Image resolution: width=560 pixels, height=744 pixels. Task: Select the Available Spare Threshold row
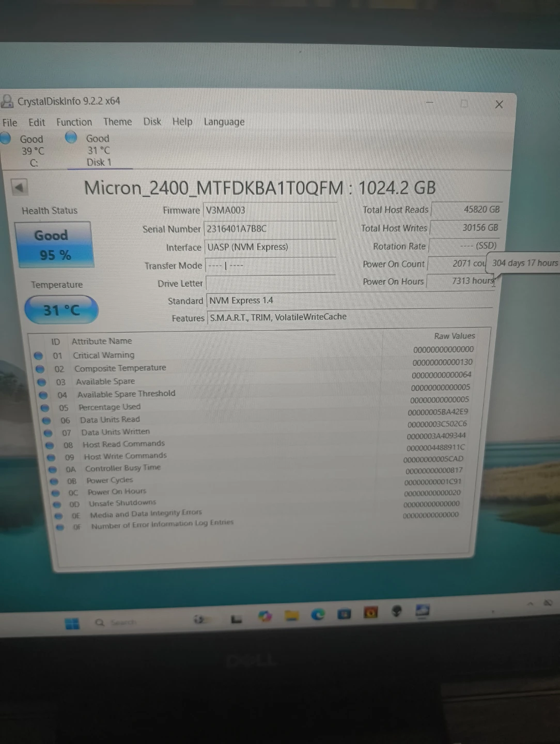(256, 392)
